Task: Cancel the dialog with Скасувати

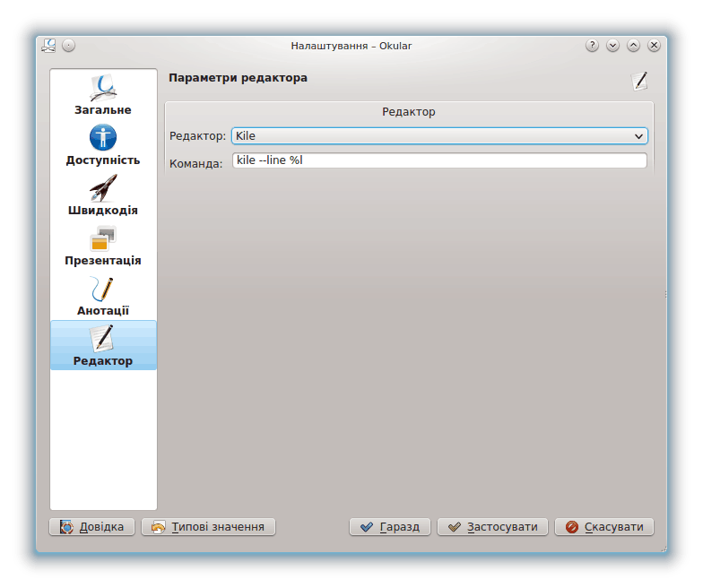Action: click(604, 527)
